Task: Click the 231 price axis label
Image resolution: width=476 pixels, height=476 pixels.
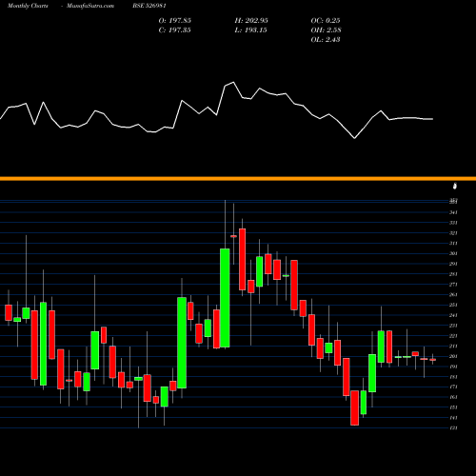Action: [453, 326]
